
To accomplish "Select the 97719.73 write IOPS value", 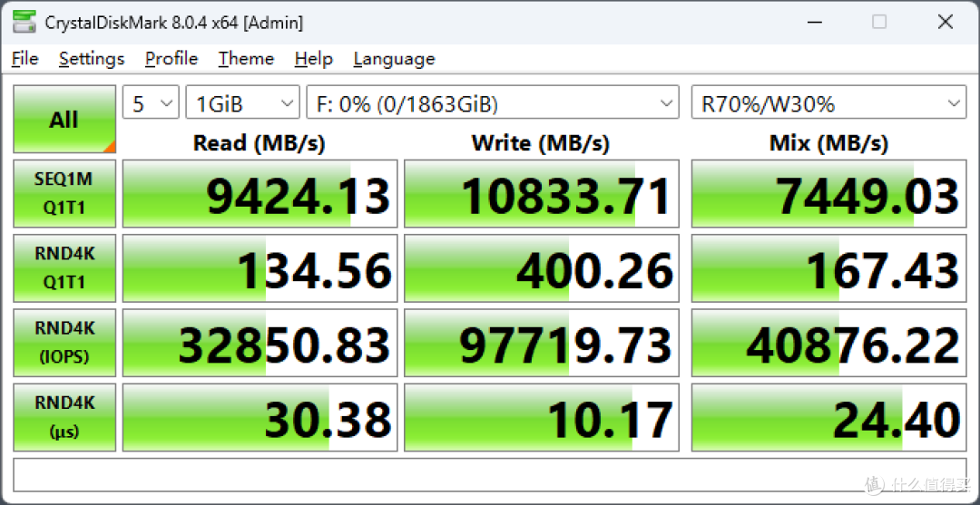I will pyautogui.click(x=541, y=343).
